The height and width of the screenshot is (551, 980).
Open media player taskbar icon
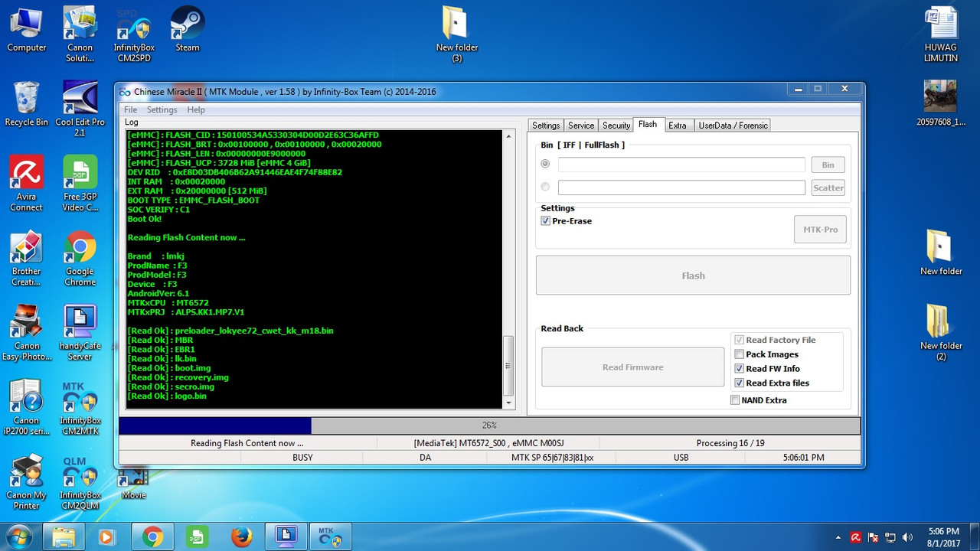tap(107, 537)
